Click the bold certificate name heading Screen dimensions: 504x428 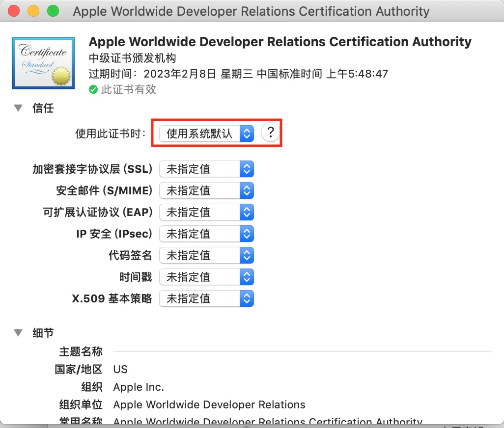[280, 42]
